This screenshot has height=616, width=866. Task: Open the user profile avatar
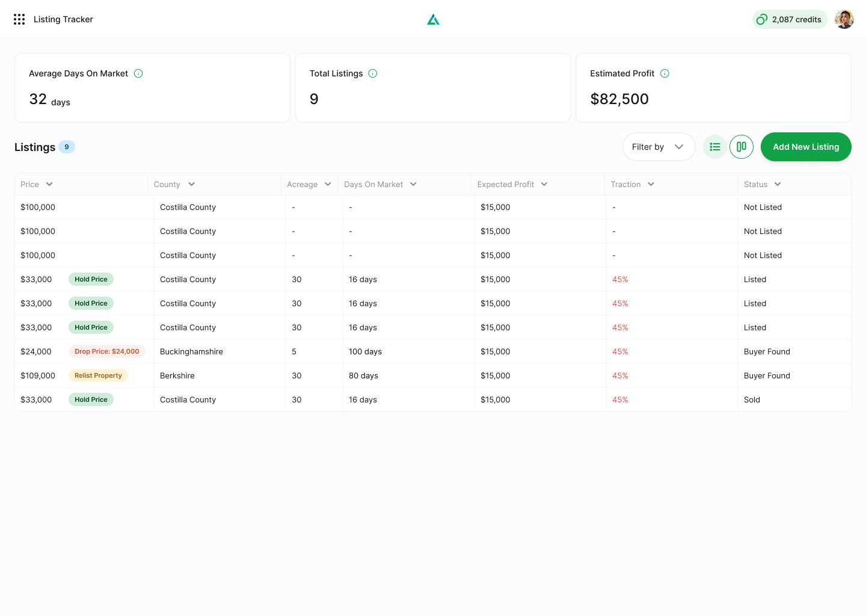click(844, 19)
